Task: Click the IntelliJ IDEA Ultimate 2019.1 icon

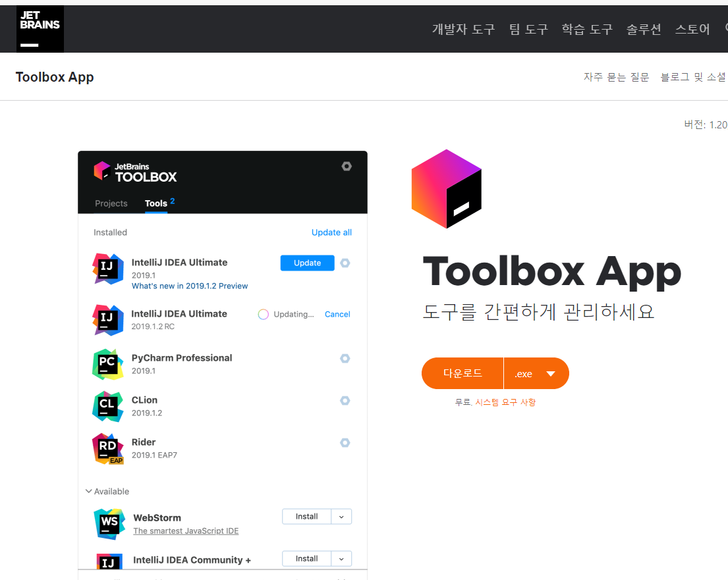Action: pyautogui.click(x=107, y=269)
